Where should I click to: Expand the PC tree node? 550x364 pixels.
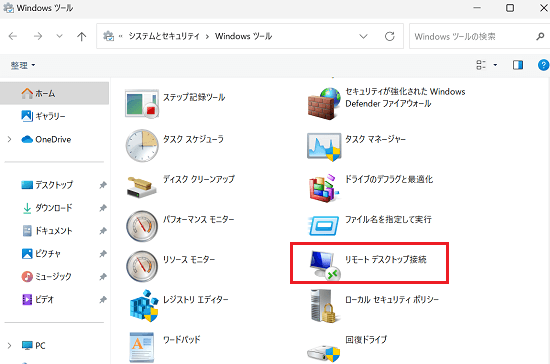(x=9, y=345)
